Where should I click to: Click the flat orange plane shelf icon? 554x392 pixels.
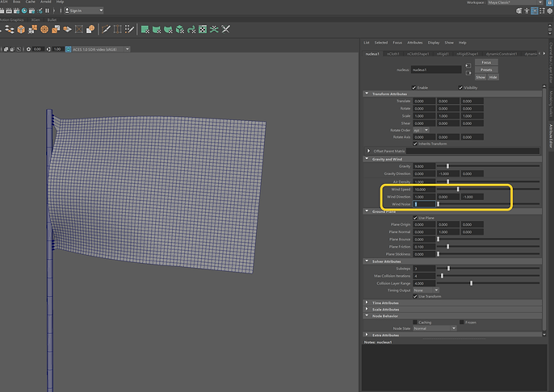coord(67,30)
